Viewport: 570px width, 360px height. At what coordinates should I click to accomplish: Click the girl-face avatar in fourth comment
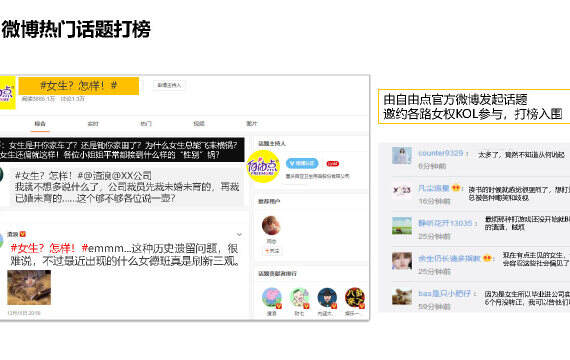click(402, 261)
